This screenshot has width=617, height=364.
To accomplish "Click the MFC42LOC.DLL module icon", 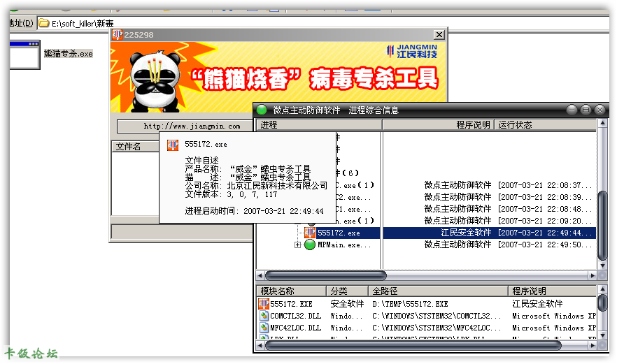I will 264,328.
